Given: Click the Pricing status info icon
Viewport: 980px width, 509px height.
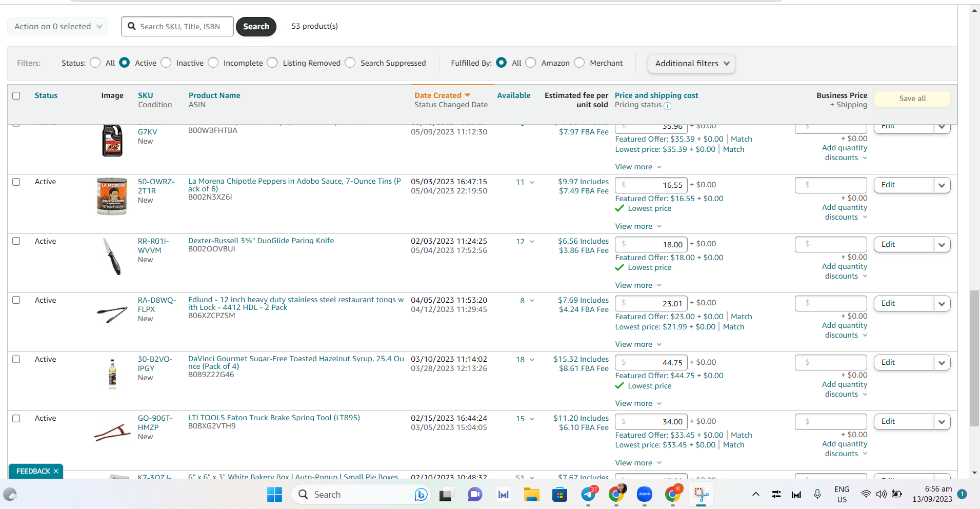Looking at the screenshot, I should coord(667,106).
